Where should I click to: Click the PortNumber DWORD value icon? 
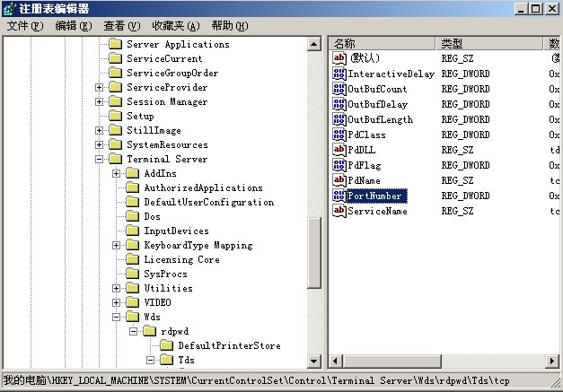pyautogui.click(x=339, y=196)
